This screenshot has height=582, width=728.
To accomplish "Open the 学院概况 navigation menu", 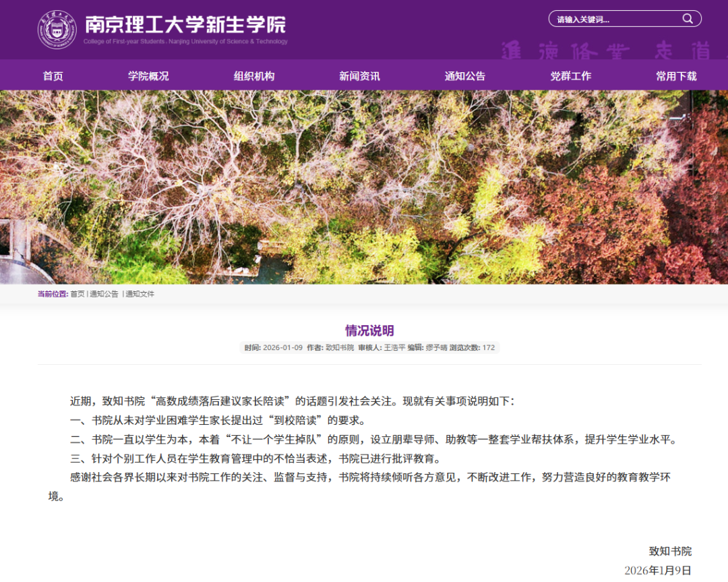I will pyautogui.click(x=148, y=76).
